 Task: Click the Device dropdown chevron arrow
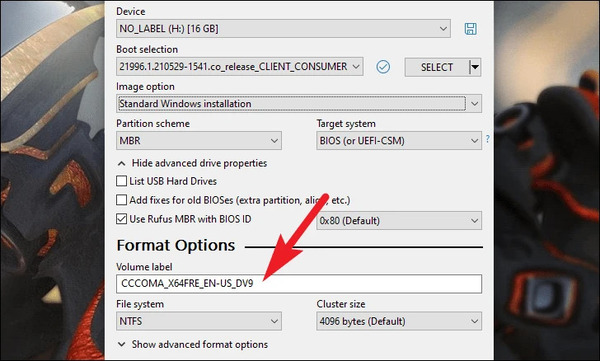(443, 29)
